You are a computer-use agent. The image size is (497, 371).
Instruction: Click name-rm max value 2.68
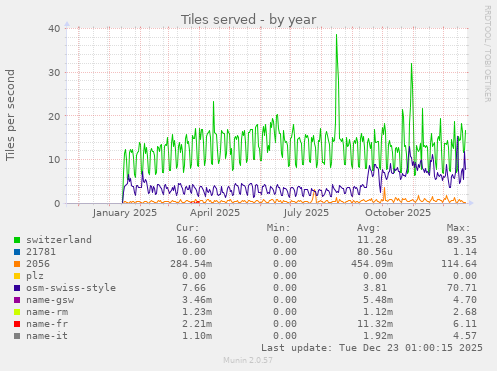tap(465, 312)
